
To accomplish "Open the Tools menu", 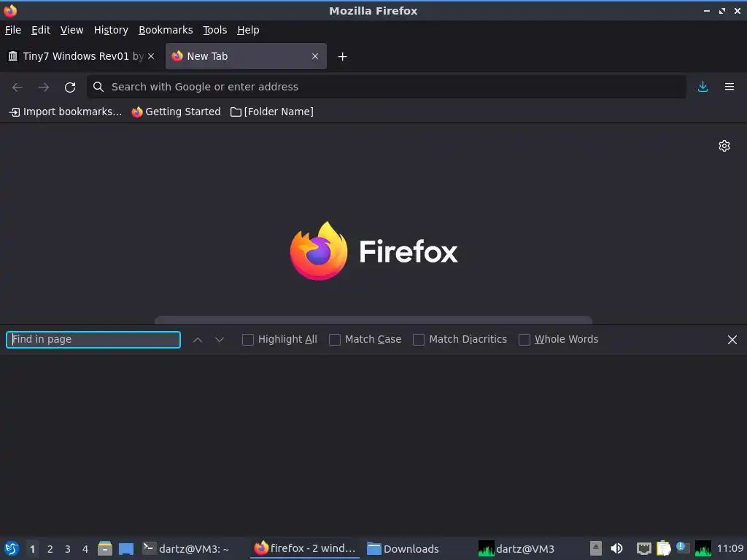I will click(x=215, y=30).
